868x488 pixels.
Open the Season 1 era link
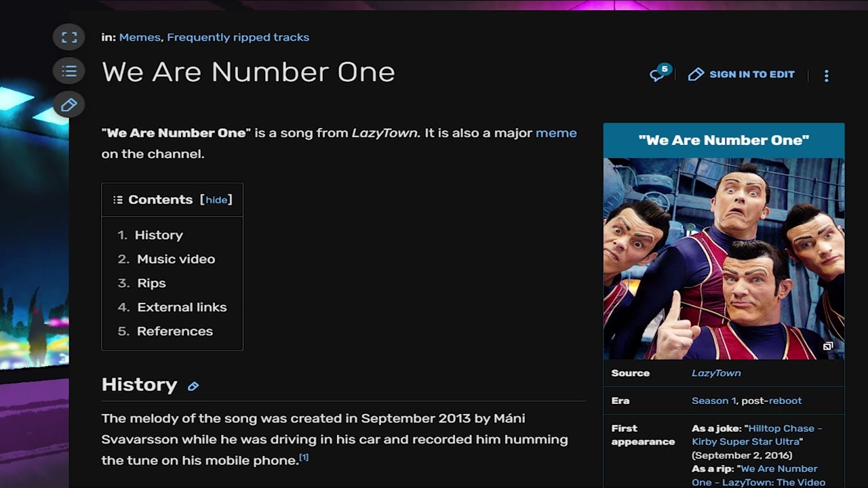coord(713,401)
